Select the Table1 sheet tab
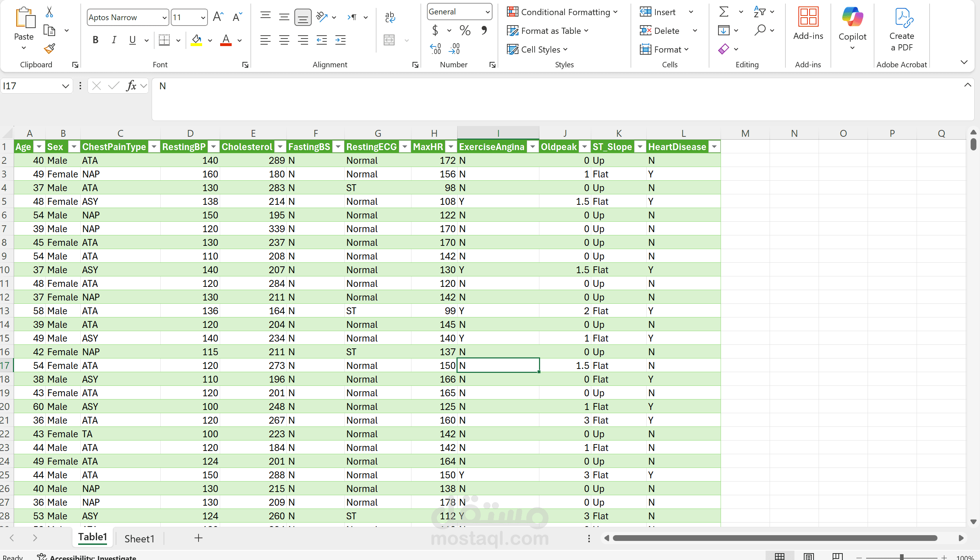Screen dimensions: 980x560 (x=92, y=537)
